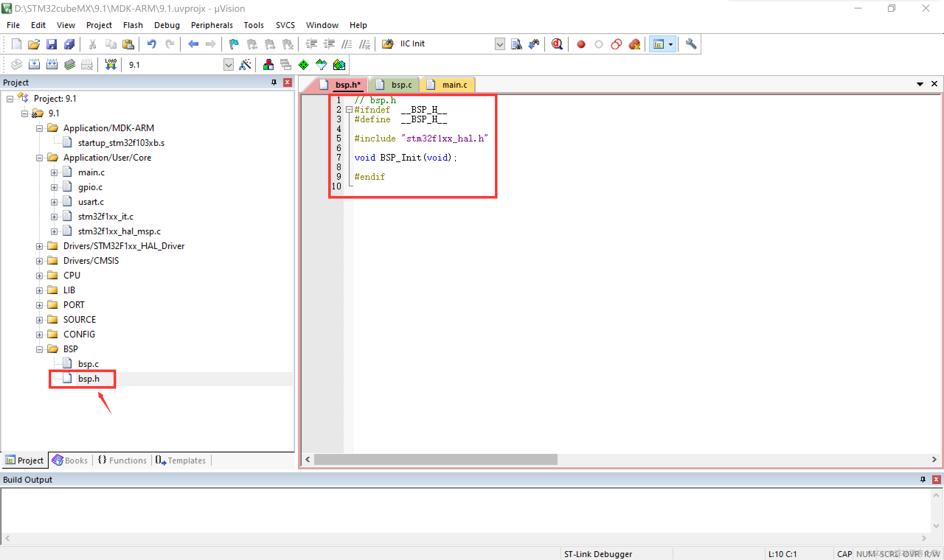Toggle pin on Build Output panel
The width and height of the screenshot is (944, 560).
(x=923, y=479)
